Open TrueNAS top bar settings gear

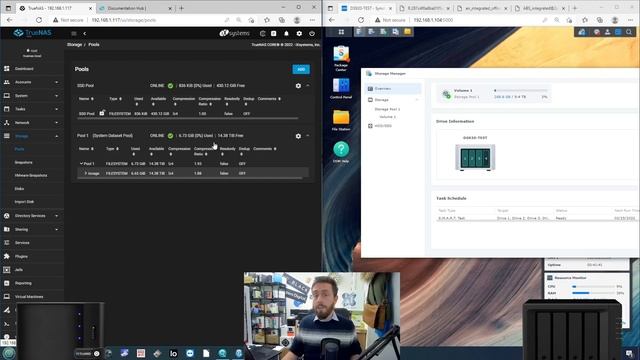(299, 33)
